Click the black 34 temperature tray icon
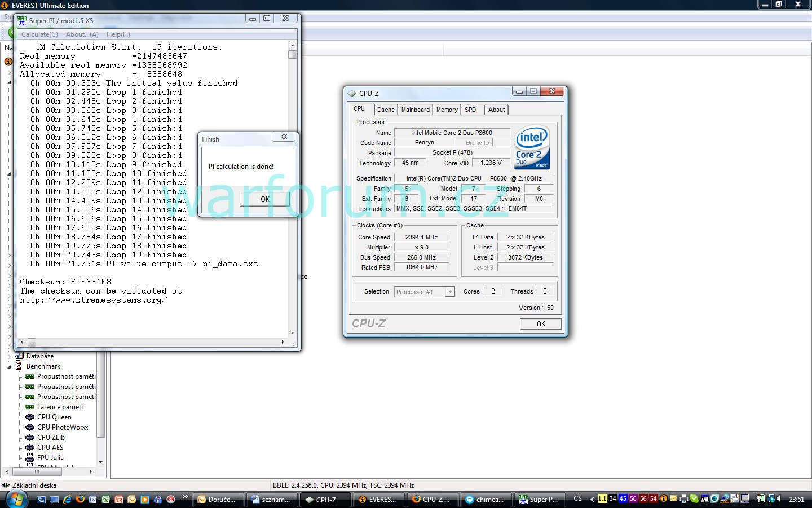Viewport: 812px width, 508px height. point(613,499)
